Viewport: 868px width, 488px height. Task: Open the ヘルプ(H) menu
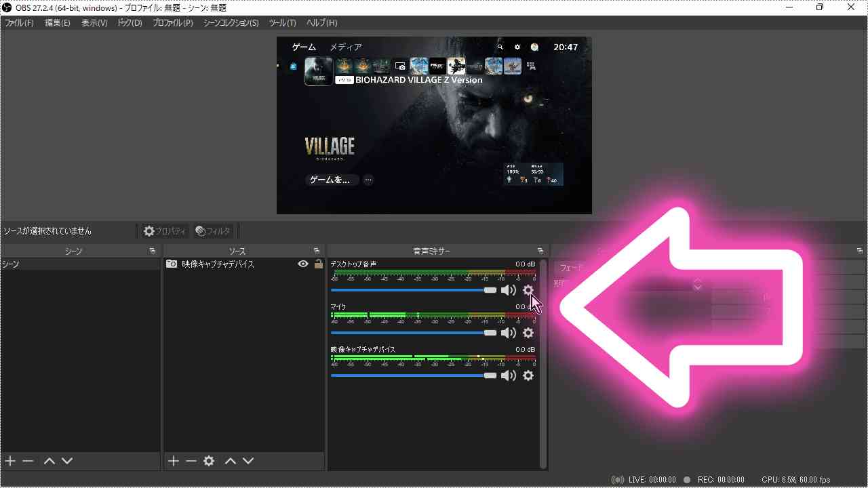coord(321,23)
